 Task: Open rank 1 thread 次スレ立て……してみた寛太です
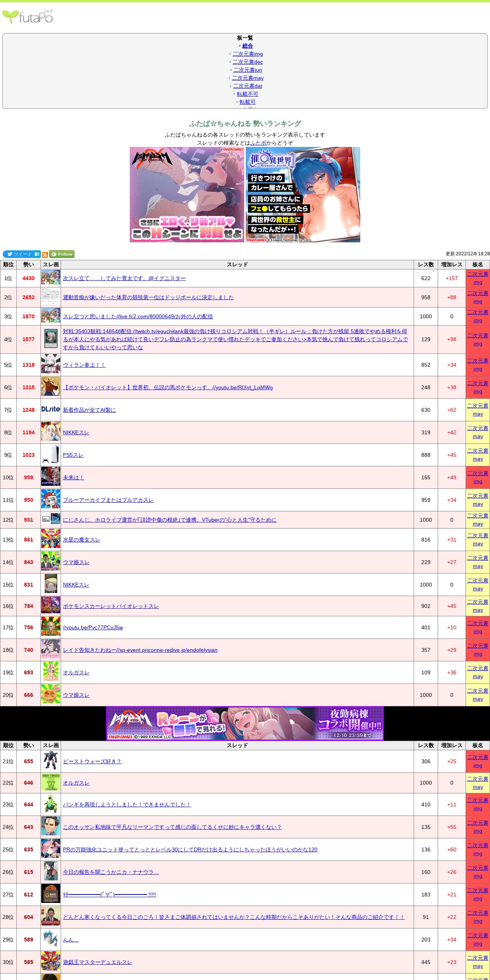tap(124, 278)
